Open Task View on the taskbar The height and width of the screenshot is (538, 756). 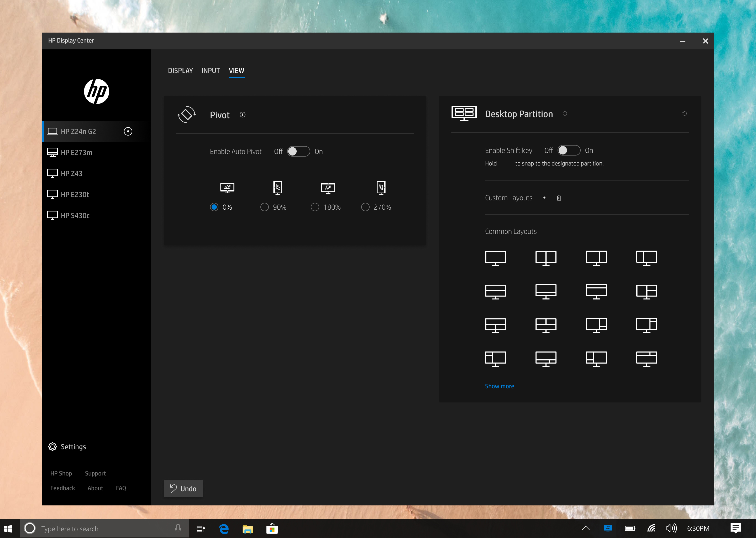coord(201,529)
